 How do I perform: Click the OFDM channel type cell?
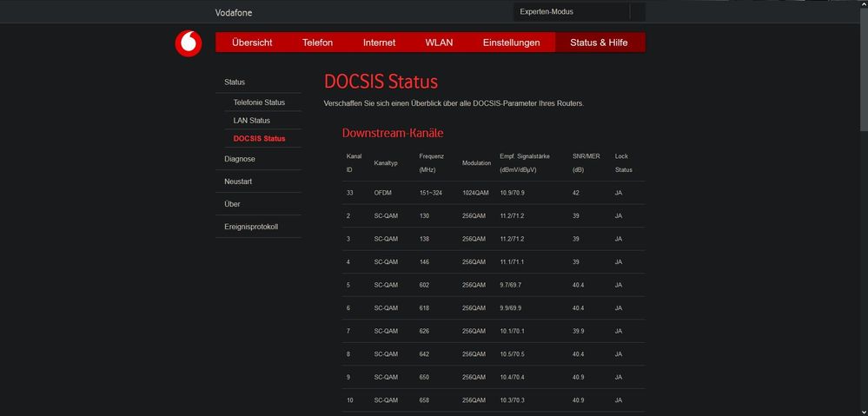(382, 193)
